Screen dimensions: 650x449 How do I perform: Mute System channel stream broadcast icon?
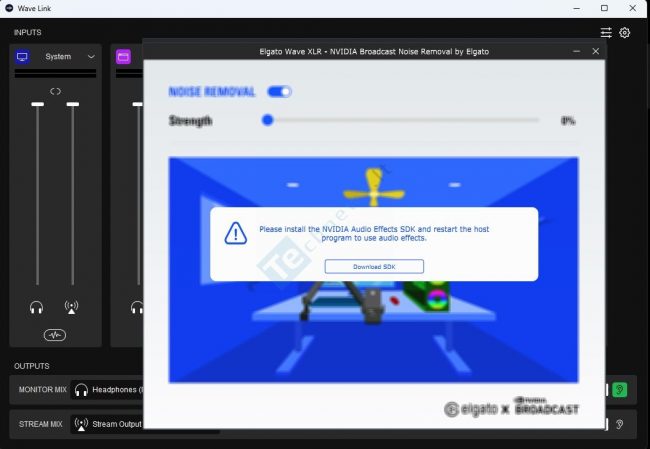click(71, 307)
